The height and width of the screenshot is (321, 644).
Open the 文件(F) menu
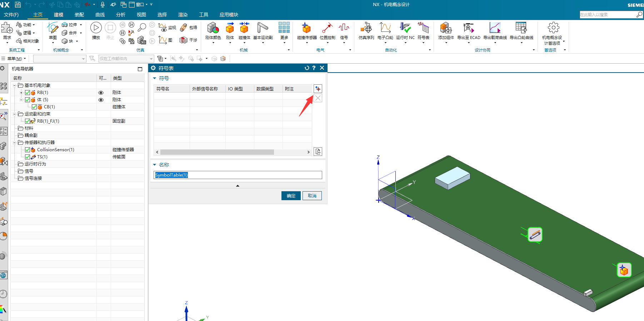point(11,15)
